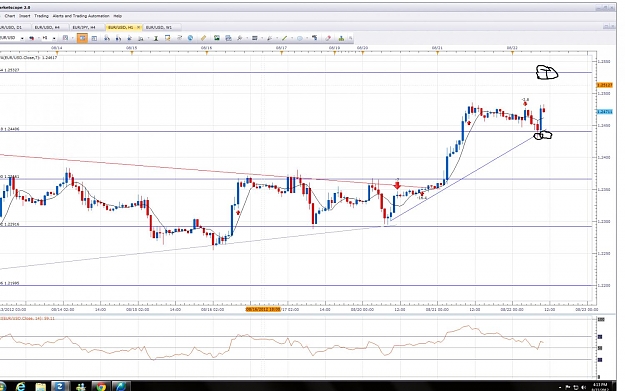The image size is (625, 391).
Task: Open the Chart menu
Action: click(x=10, y=16)
